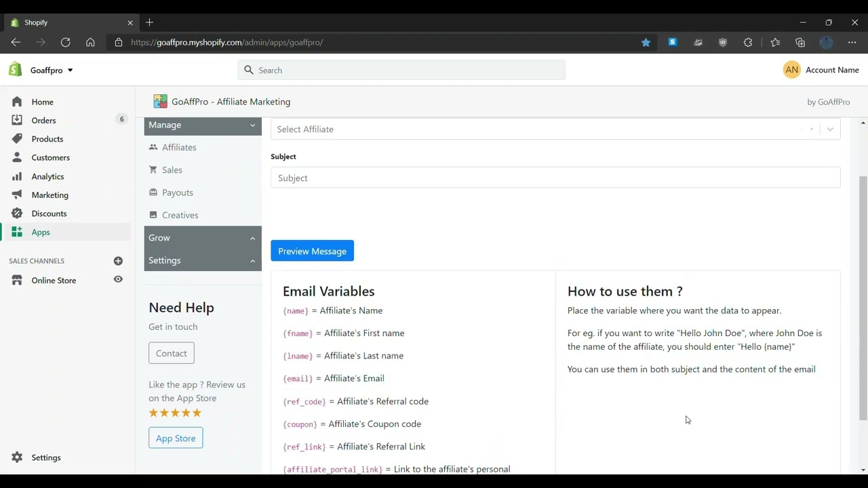Go back in the browser
The height and width of the screenshot is (488, 868).
pos(16,42)
